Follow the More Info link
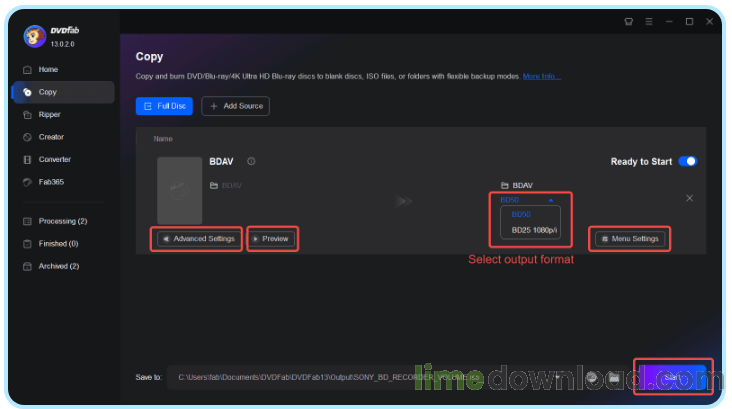 [541, 76]
